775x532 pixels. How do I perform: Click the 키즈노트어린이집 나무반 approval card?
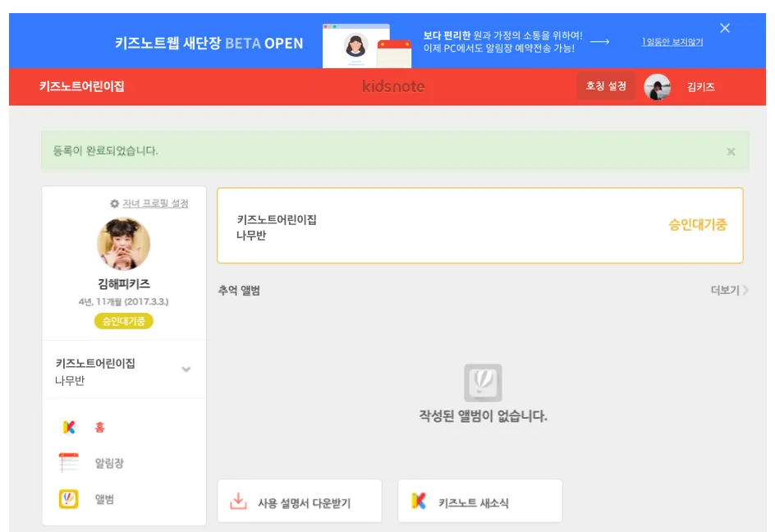(480, 226)
